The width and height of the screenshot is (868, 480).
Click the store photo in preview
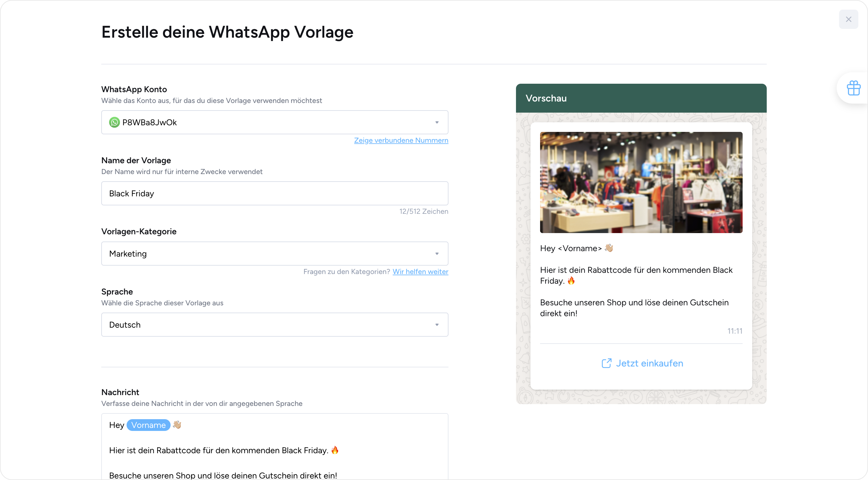[x=641, y=182]
